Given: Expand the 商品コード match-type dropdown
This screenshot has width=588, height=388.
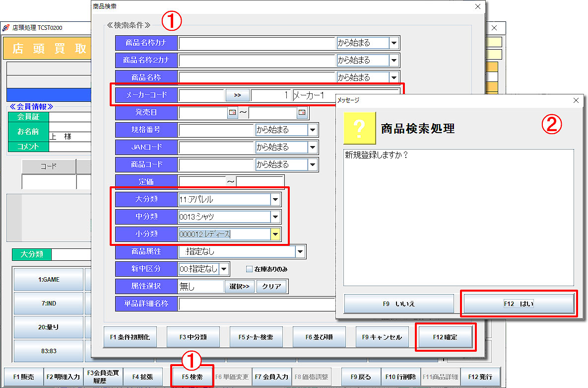Looking at the screenshot, I should coord(313,164).
